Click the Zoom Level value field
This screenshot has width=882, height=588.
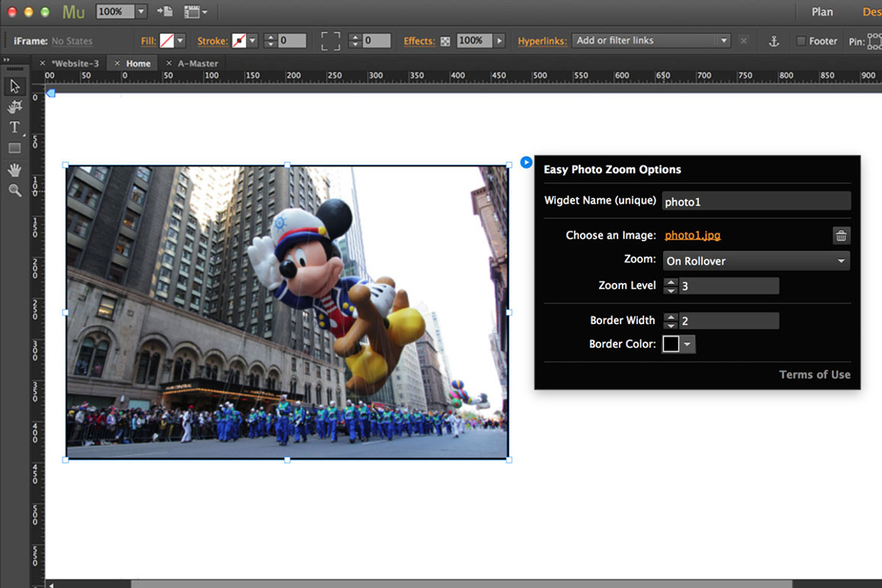[728, 286]
